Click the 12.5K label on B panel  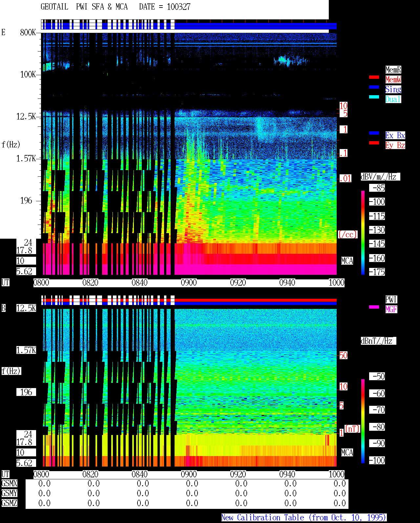click(x=26, y=308)
